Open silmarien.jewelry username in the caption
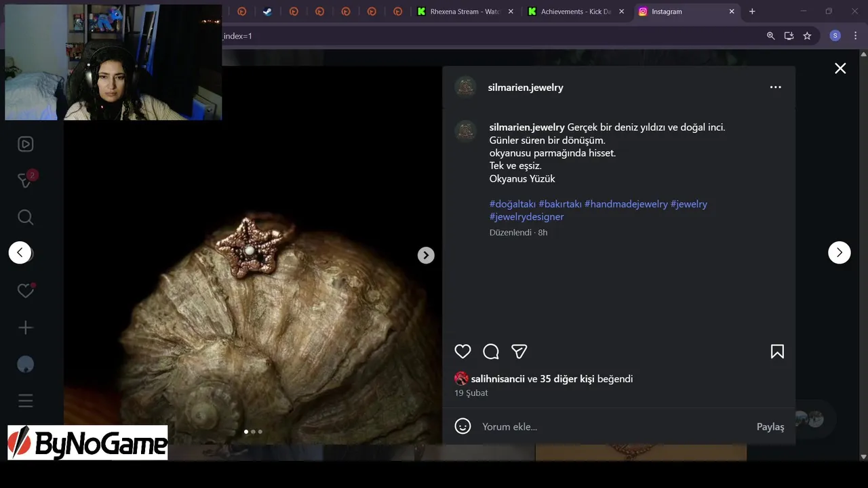 click(x=527, y=127)
